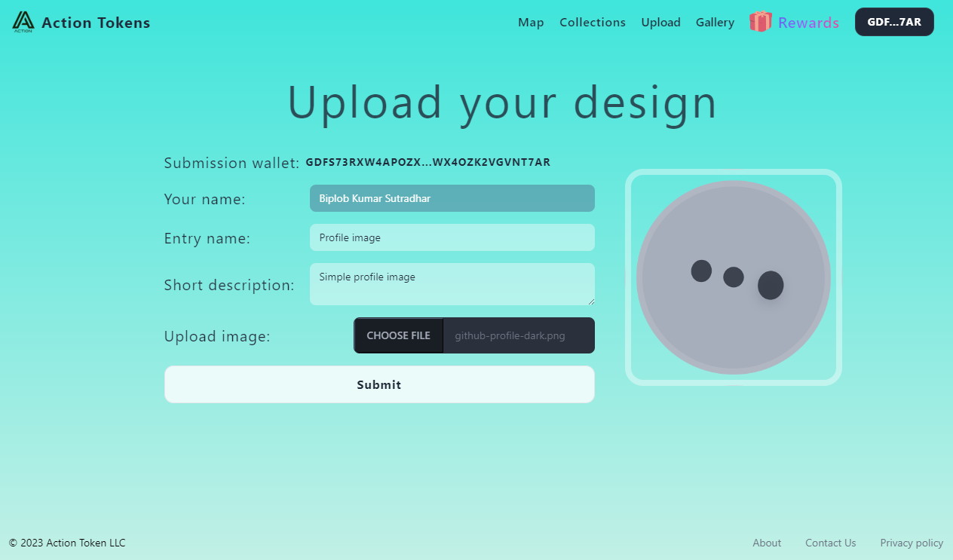Open the Rewards link

pos(808,23)
